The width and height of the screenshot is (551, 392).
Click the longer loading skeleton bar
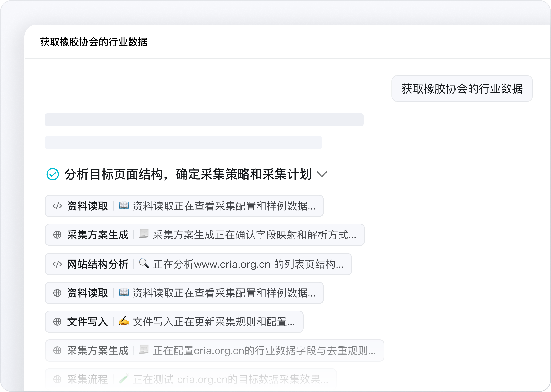(204, 120)
